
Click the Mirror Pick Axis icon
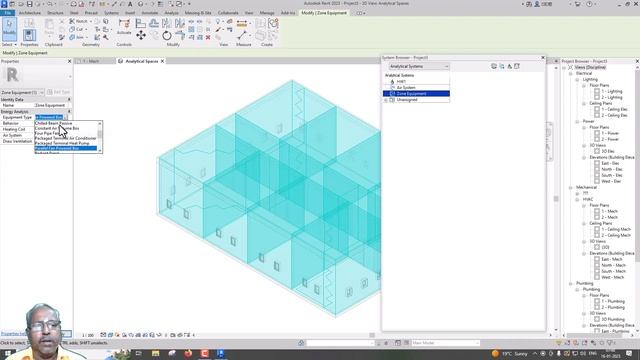point(167,23)
